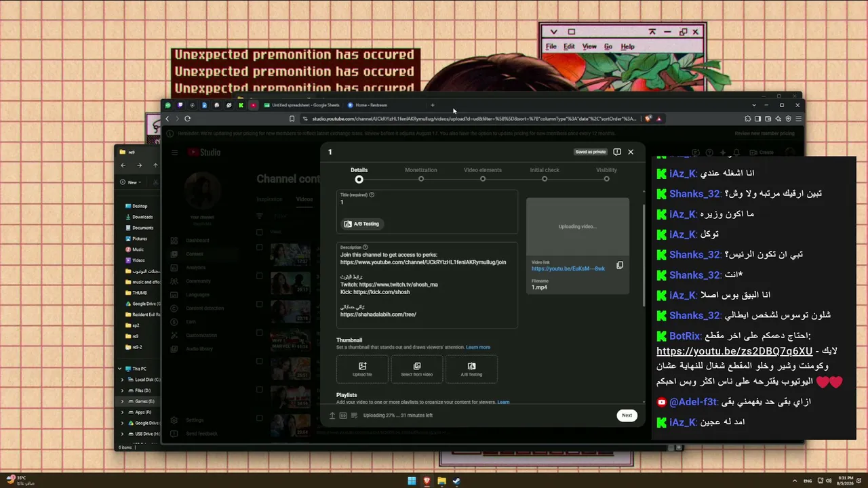Viewport: 868px width, 488px height.
Task: Click into the description text box
Action: tap(427, 285)
